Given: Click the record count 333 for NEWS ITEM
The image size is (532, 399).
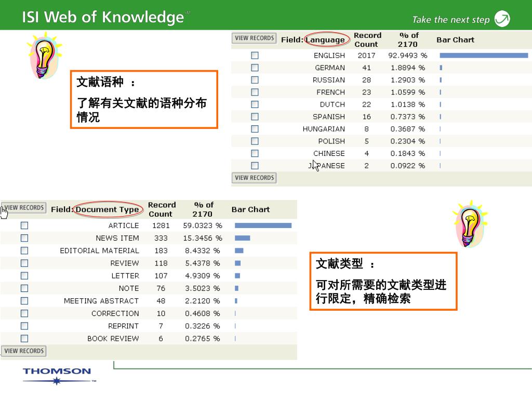Looking at the screenshot, I should pyautogui.click(x=161, y=238).
